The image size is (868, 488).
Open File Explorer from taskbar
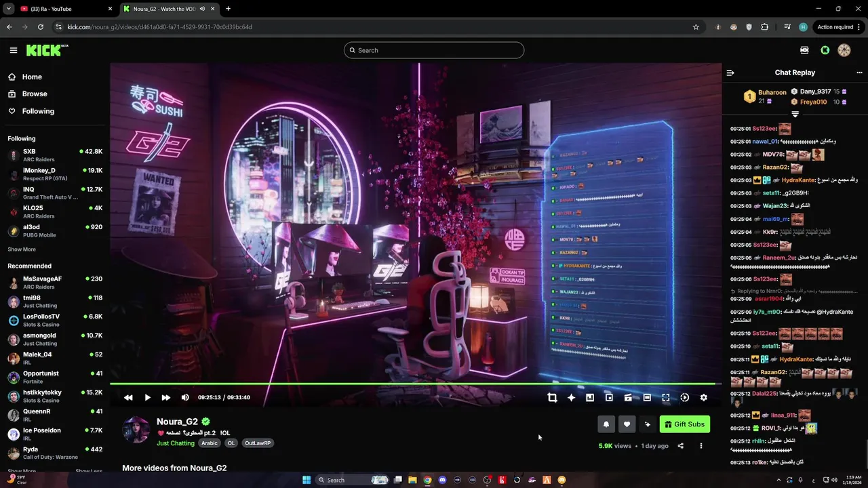click(x=412, y=480)
